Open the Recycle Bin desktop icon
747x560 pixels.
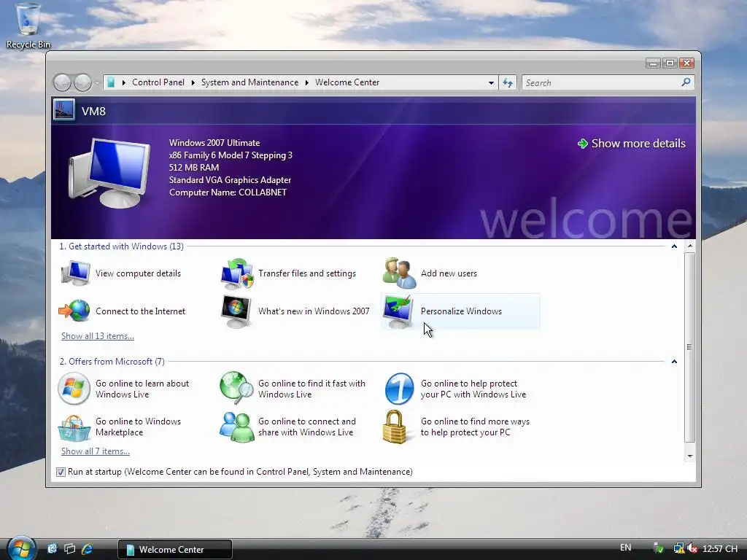click(28, 26)
